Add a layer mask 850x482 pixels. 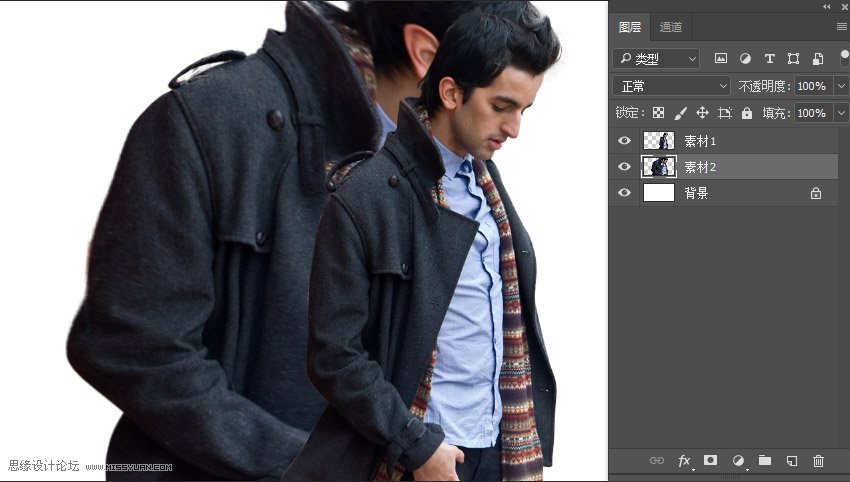pyautogui.click(x=711, y=461)
